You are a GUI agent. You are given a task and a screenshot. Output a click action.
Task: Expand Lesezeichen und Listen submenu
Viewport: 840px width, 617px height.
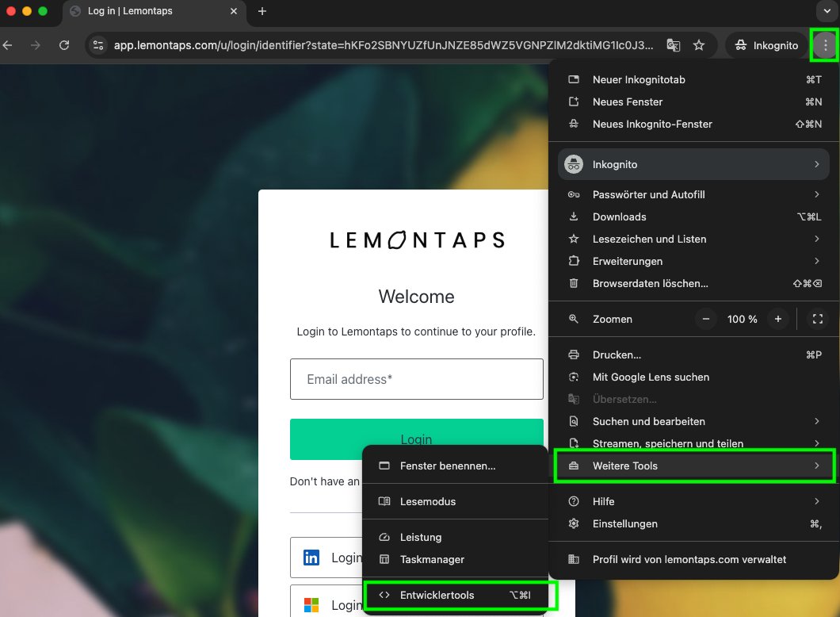pyautogui.click(x=693, y=239)
